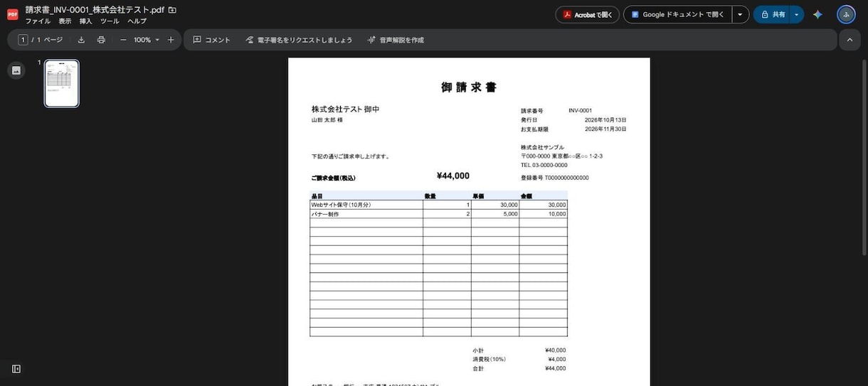Expand the share options arrow next to 共有

[x=796, y=14]
